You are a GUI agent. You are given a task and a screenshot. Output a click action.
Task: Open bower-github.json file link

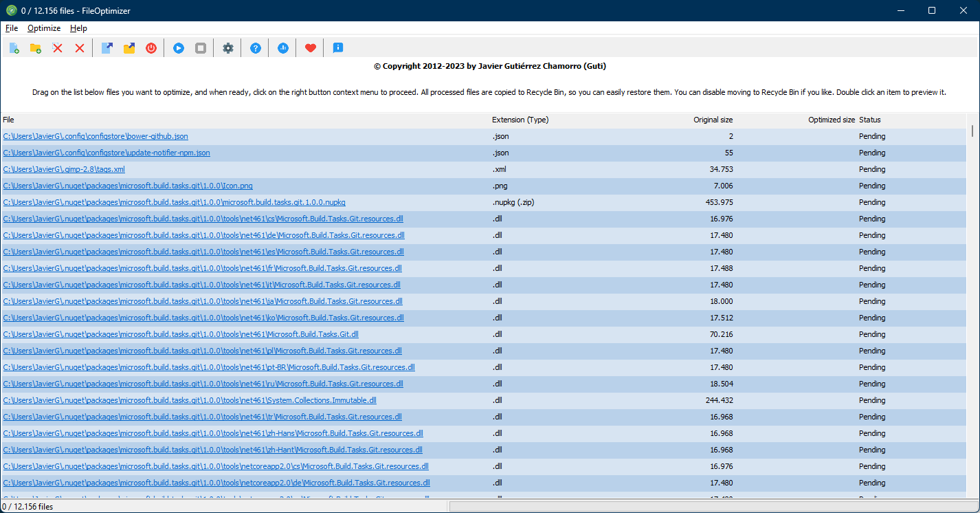96,136
